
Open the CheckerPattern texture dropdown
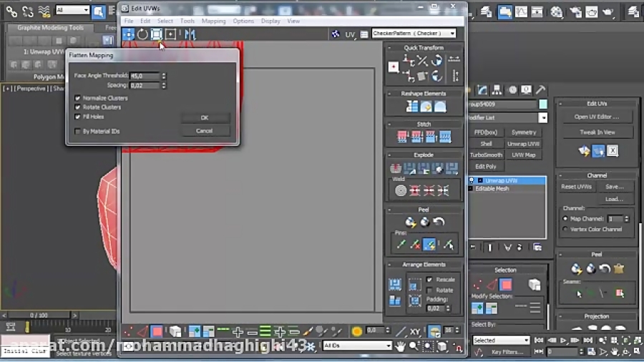[414, 34]
